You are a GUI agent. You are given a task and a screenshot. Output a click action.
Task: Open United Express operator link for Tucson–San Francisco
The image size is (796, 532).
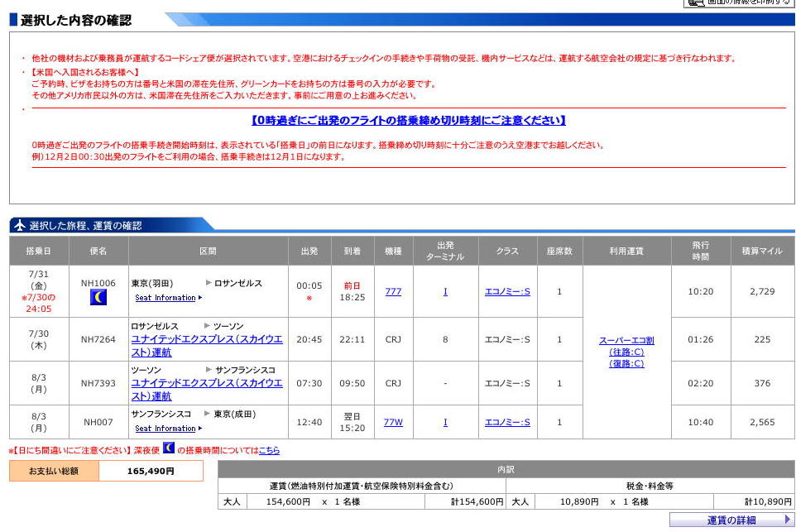click(x=207, y=390)
